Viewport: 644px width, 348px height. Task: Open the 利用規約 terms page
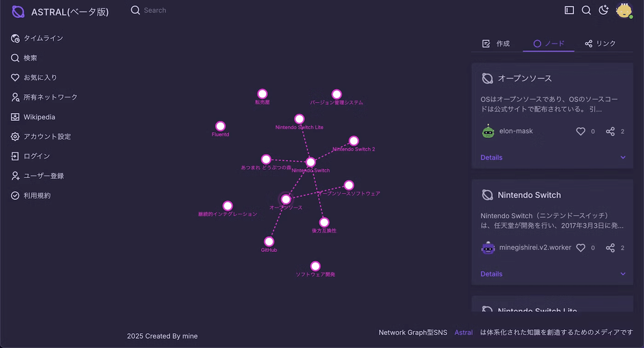point(31,196)
